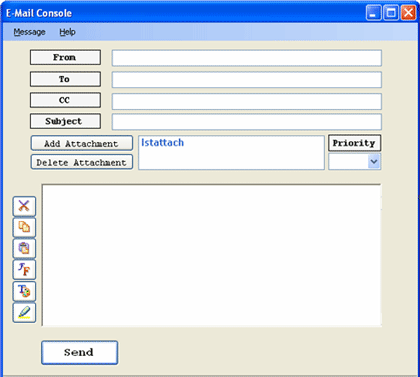Focus the CC address input field
The width and height of the screenshot is (420, 377).
point(247,101)
